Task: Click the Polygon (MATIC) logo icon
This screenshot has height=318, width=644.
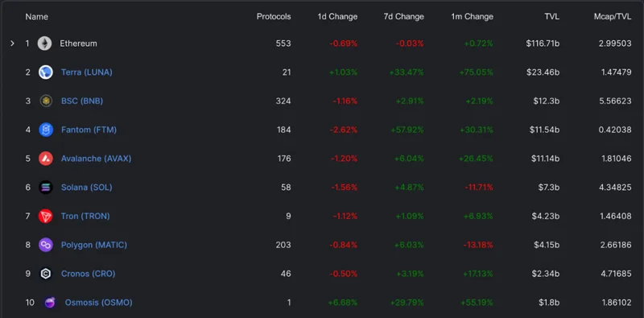Action: tap(46, 245)
